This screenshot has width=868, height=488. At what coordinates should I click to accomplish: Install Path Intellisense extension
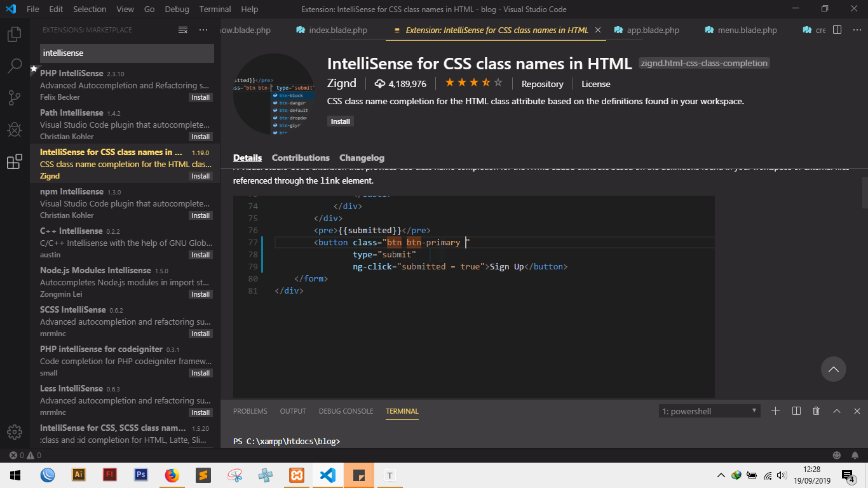tap(201, 137)
